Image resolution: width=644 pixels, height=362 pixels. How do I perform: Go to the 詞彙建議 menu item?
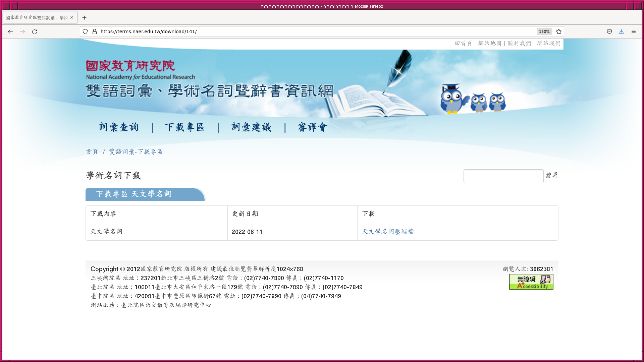251,127
